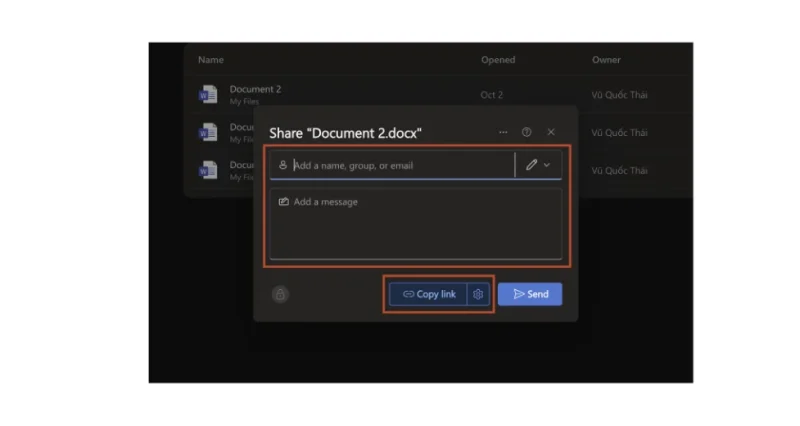Select Document 2 in the file list
Screen dimensions: 800x426
tap(255, 89)
